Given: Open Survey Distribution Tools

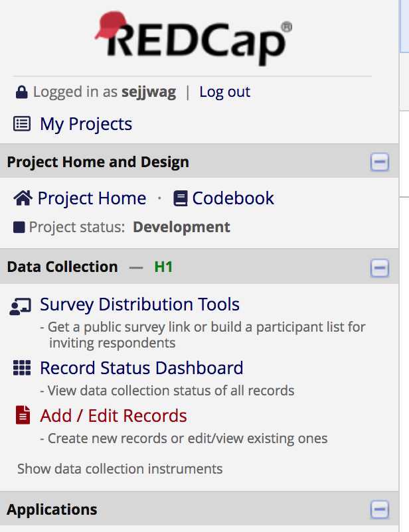Looking at the screenshot, I should click(139, 304).
